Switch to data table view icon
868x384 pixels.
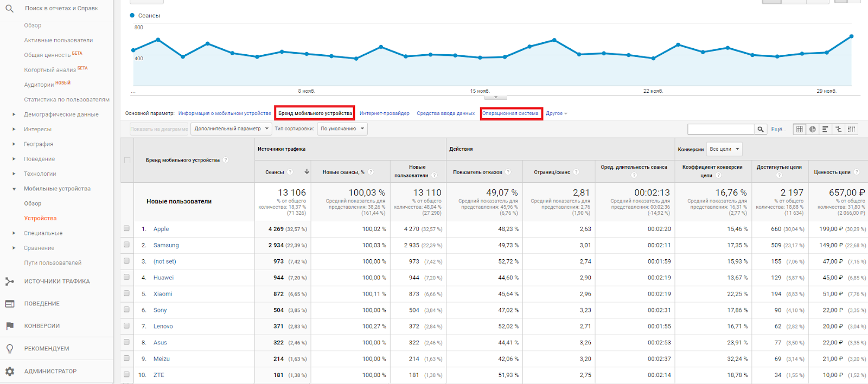[800, 129]
